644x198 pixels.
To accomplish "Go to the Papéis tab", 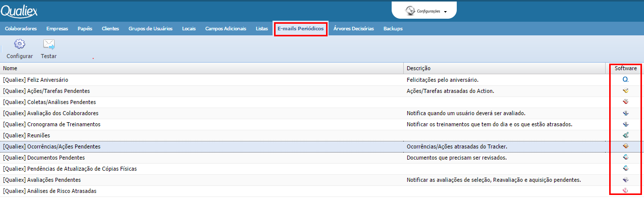I will tap(85, 29).
